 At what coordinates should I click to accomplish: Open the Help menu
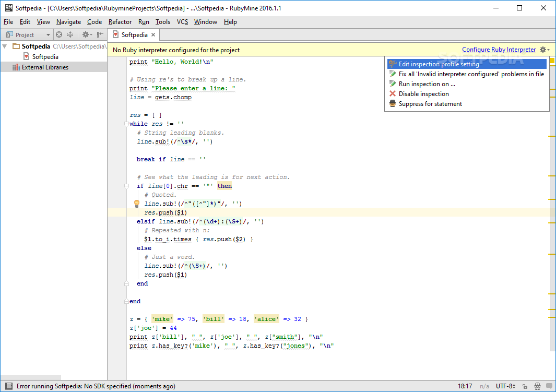coord(230,22)
